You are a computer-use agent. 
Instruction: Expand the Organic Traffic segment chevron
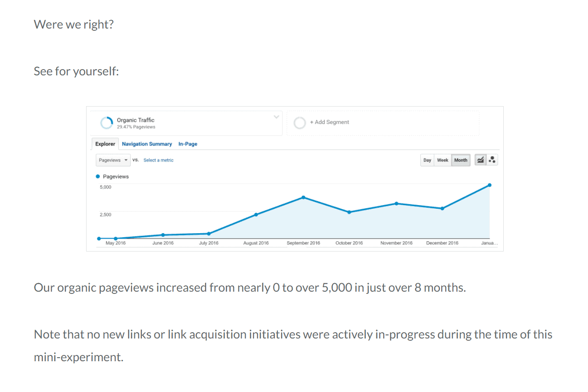[276, 116]
